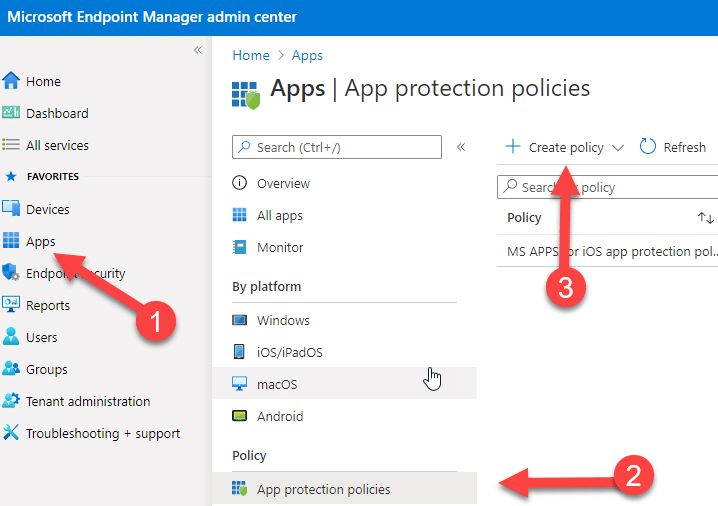Image resolution: width=718 pixels, height=506 pixels.
Task: Sort by the Policy column arrows
Action: [x=705, y=218]
